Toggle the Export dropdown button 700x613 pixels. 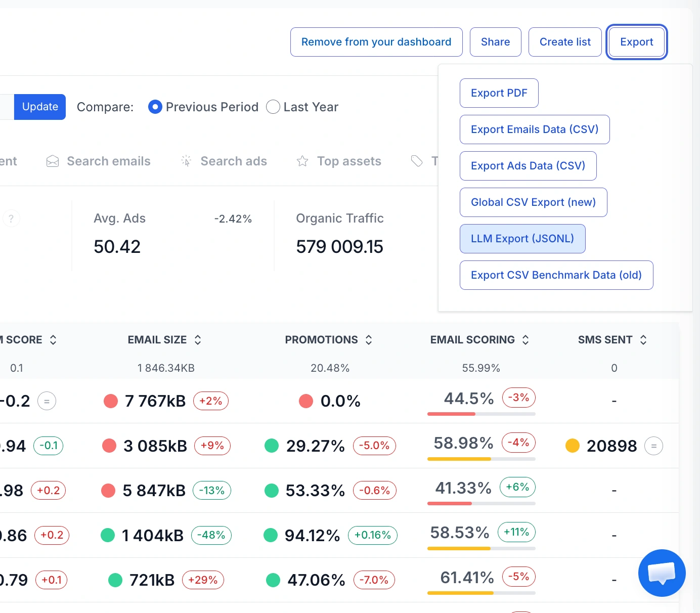click(637, 42)
